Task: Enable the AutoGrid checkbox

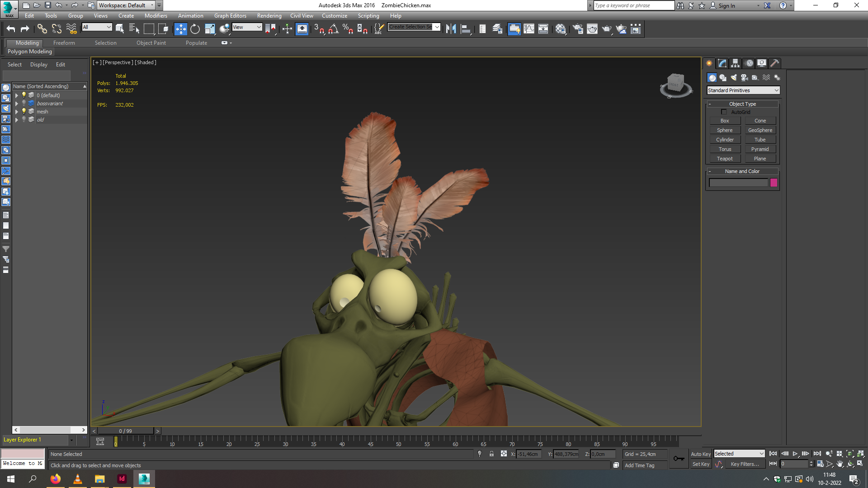Action: coord(724,112)
